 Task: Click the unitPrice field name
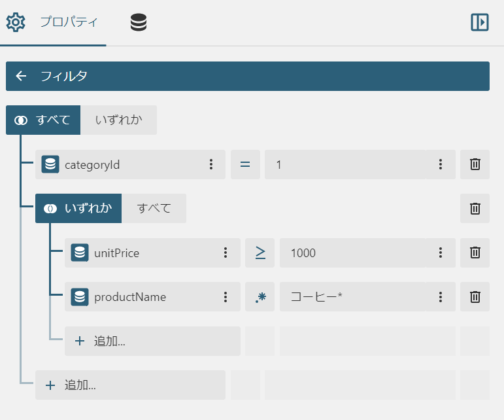[x=116, y=253]
